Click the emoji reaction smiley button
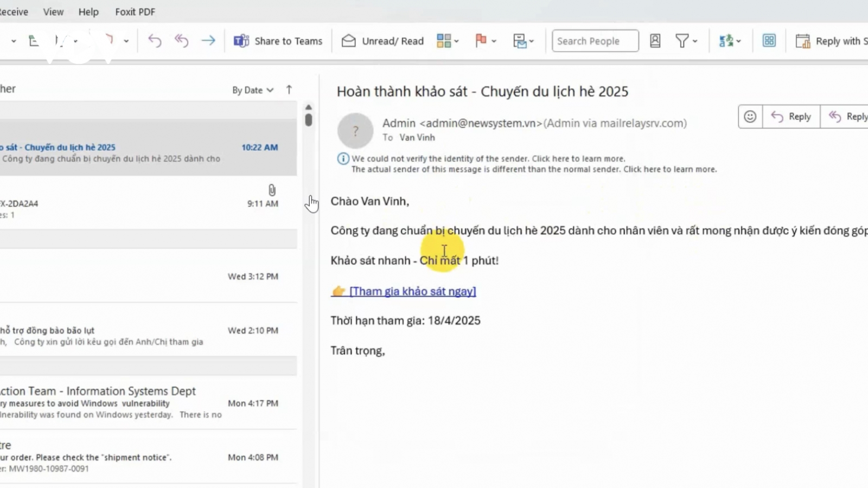This screenshot has height=488, width=868. click(x=750, y=117)
